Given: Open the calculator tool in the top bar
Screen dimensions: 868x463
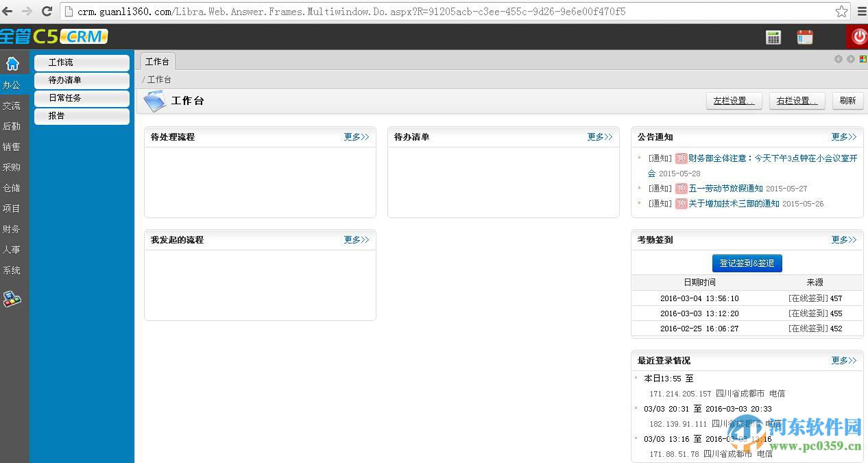Looking at the screenshot, I should (773, 37).
